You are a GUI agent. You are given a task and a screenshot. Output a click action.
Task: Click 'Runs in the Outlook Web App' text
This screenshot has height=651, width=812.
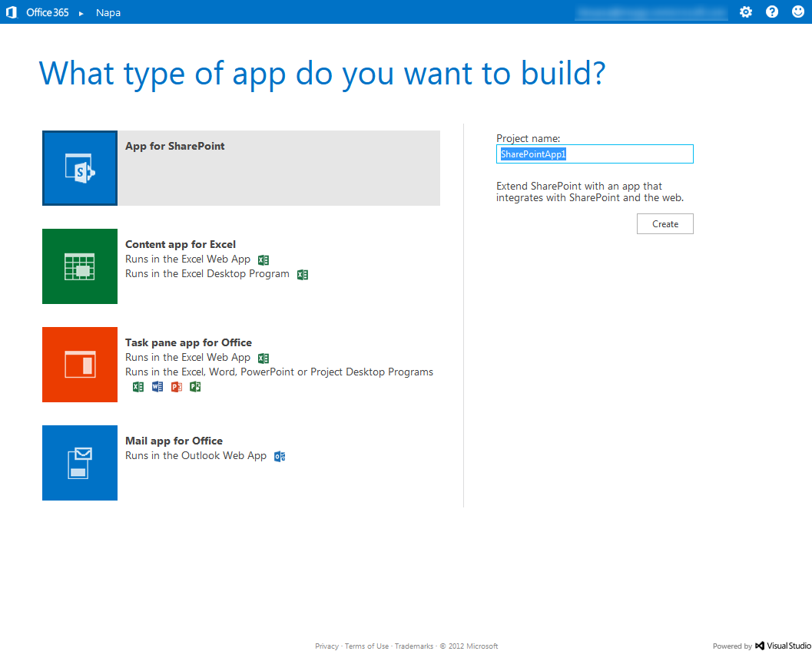tap(196, 455)
